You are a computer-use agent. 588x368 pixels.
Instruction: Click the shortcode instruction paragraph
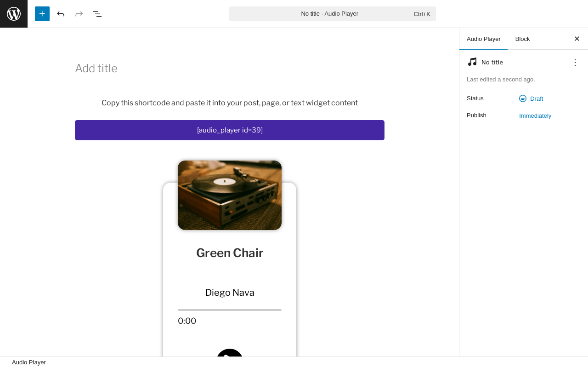pyautogui.click(x=230, y=103)
